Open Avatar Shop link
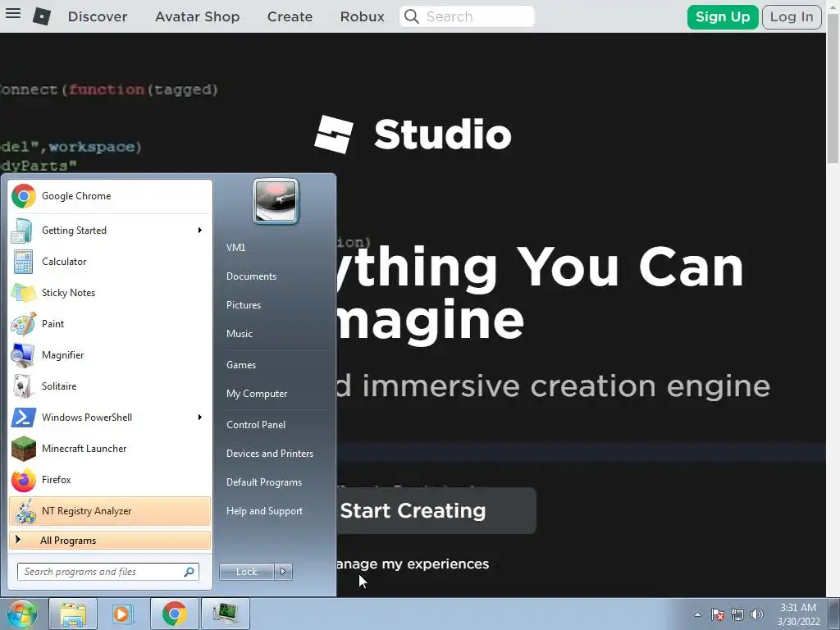 pos(197,16)
